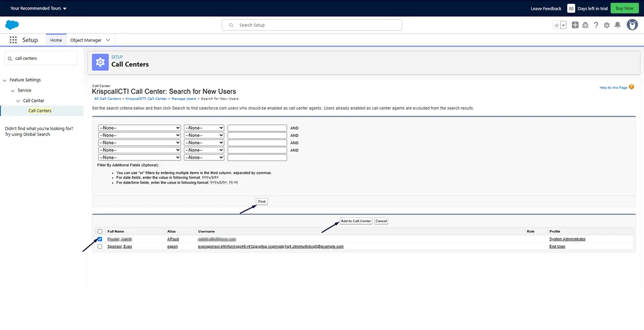Click the call centers Quick Find box
644x330 pixels.
pyautogui.click(x=41, y=59)
